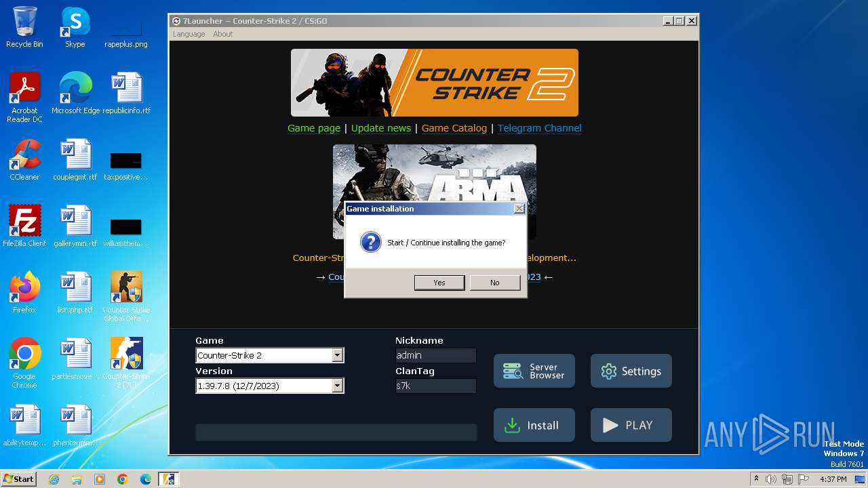
Task: Select phentermin desktop file
Action: [x=75, y=426]
